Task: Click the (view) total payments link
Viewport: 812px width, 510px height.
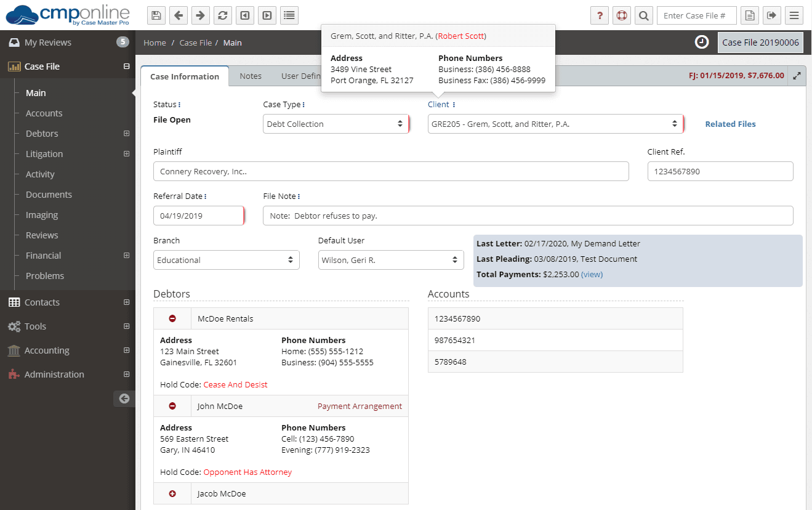Action: click(592, 274)
